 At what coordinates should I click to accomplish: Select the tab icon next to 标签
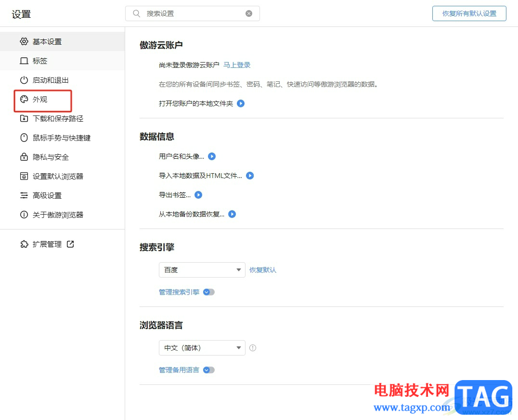[x=24, y=61]
